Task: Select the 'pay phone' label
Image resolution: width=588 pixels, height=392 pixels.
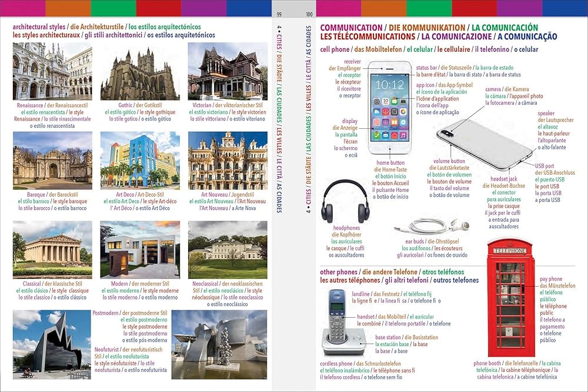Action: [551, 279]
